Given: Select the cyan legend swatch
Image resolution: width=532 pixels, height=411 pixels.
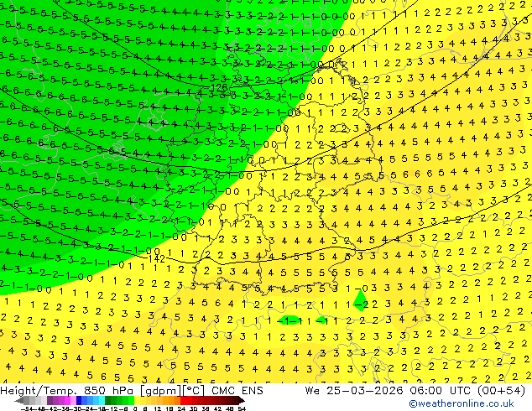Looking at the screenshot, I should [x=102, y=401].
